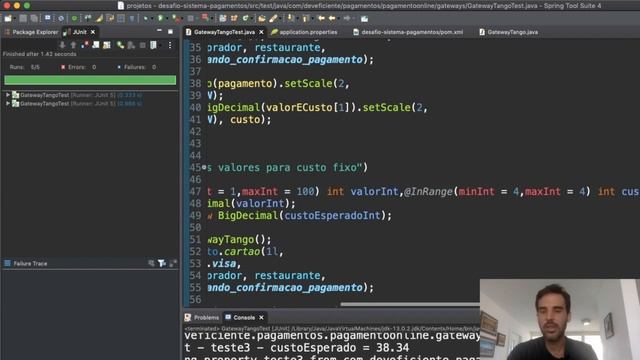Toggle Scroll Lock in JUnit view
The width and height of the screenshot is (640, 360).
(x=96, y=45)
